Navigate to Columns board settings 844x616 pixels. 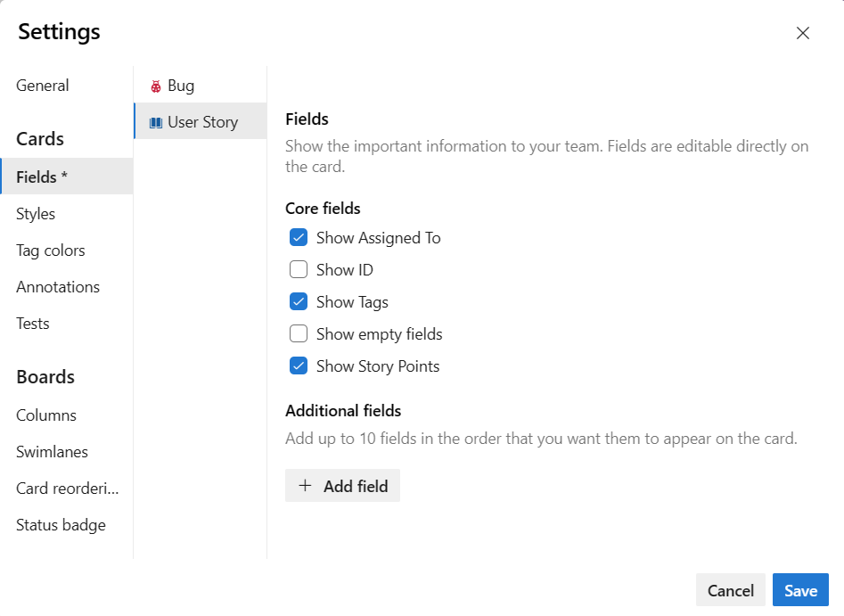[x=46, y=415]
